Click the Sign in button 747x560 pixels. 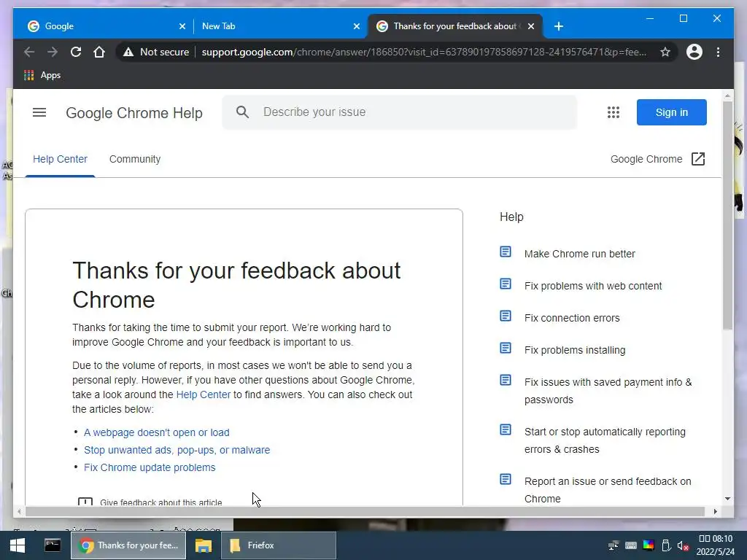pos(672,112)
